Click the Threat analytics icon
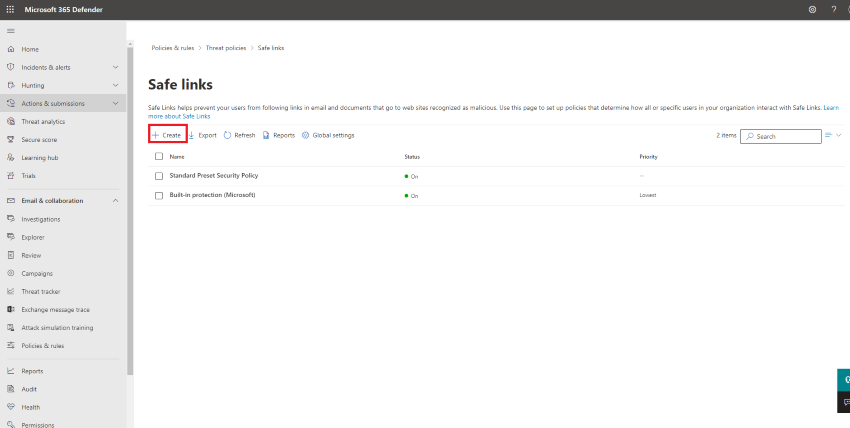The width and height of the screenshot is (850, 428). pos(10,121)
